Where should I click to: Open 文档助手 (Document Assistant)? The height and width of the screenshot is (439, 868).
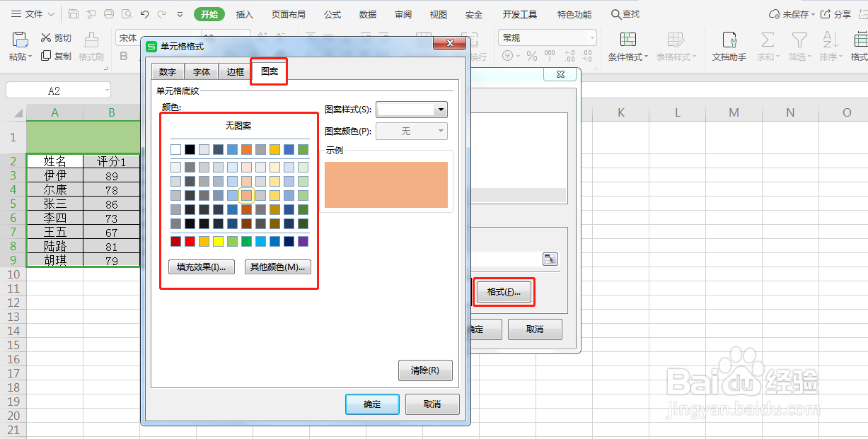click(729, 47)
